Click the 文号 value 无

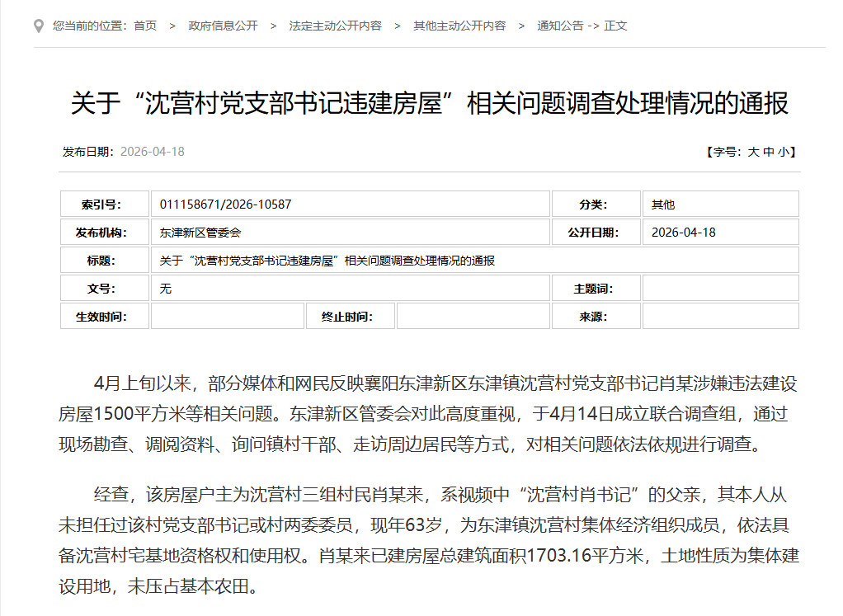coord(166,289)
